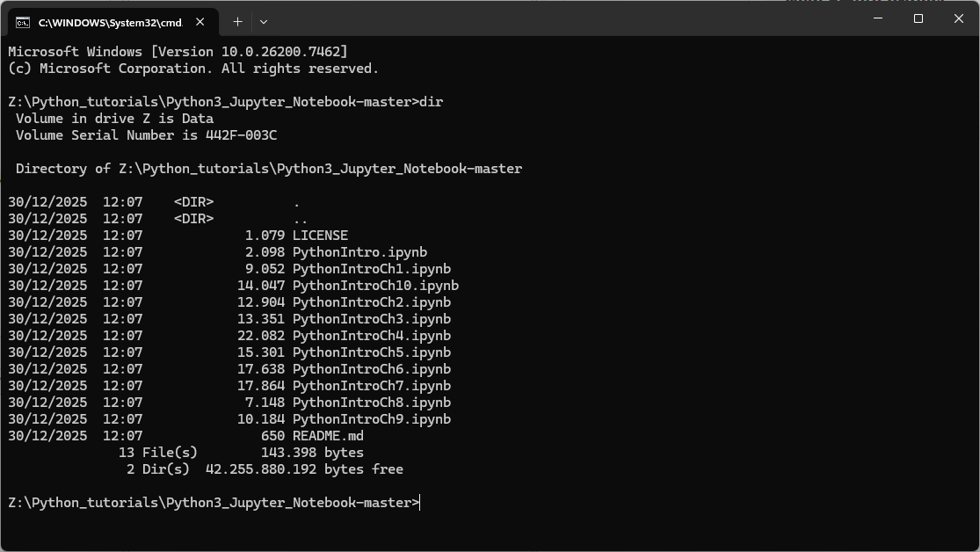Expand the new tab profile dropdown
The width and height of the screenshot is (980, 552).
(x=263, y=21)
